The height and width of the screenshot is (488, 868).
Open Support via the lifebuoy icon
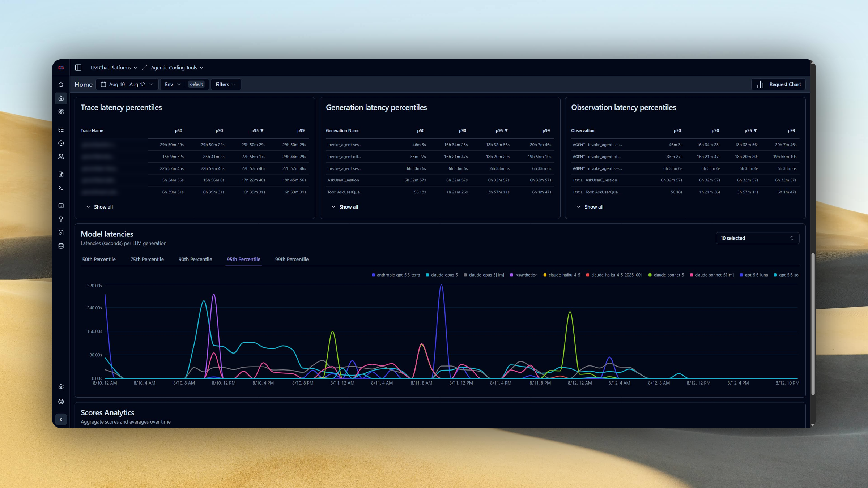coord(61,402)
